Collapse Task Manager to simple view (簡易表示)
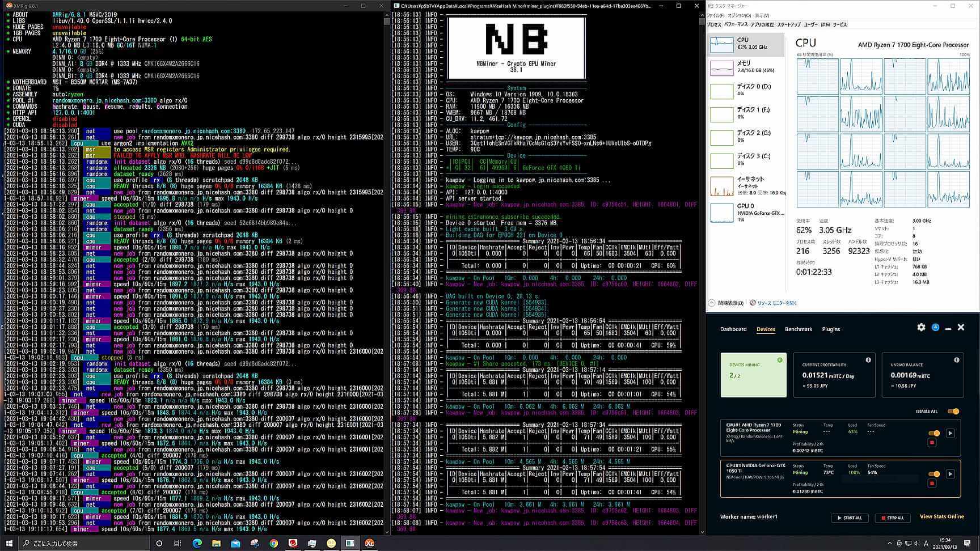The height and width of the screenshot is (551, 980). tap(727, 303)
